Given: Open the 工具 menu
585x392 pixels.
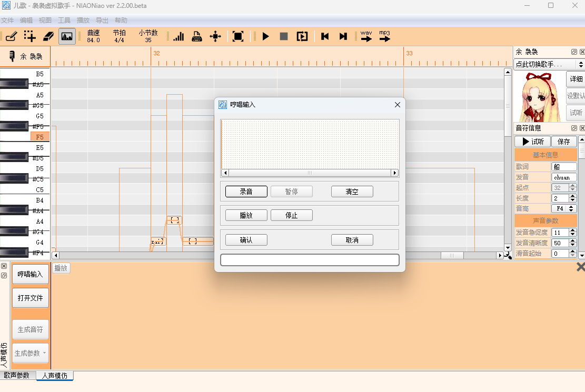Looking at the screenshot, I should [x=64, y=21].
